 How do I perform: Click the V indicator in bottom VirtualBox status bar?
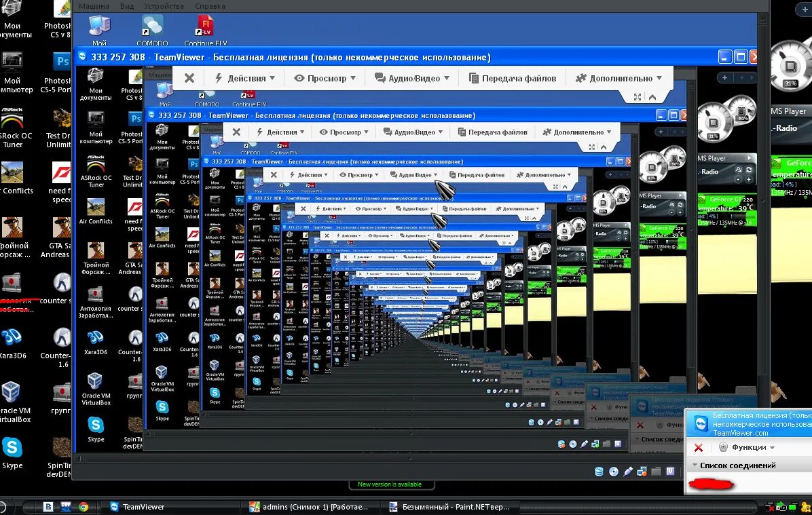pyautogui.click(x=670, y=472)
